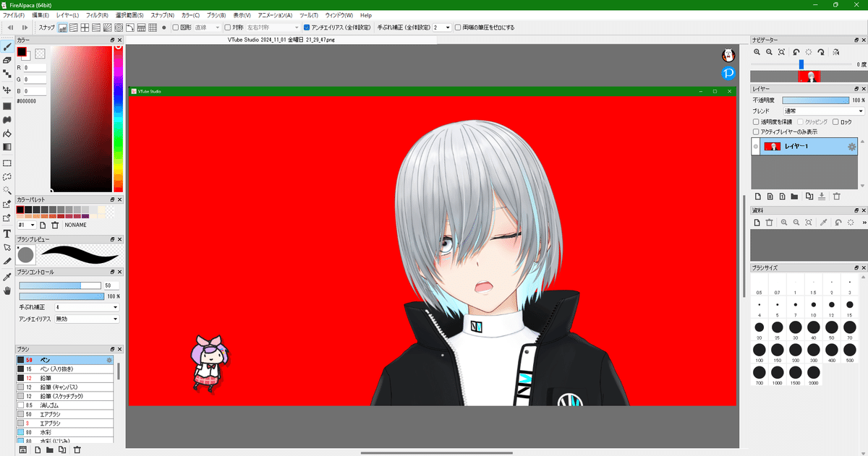Open the 選択範囲(S) menu
Image resolution: width=868 pixels, height=456 pixels.
pos(129,15)
